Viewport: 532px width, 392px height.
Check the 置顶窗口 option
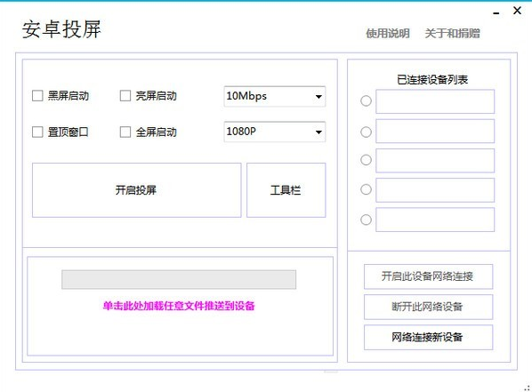coord(37,132)
